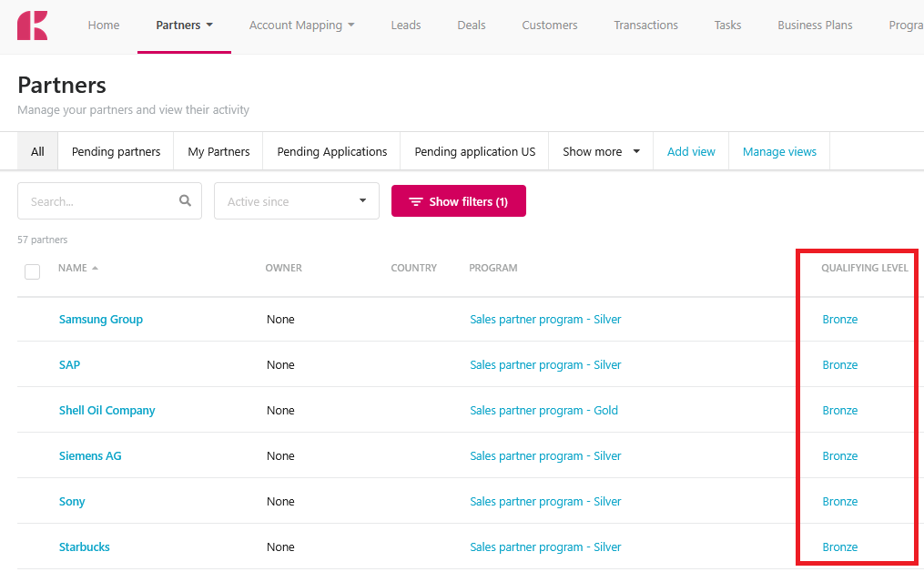Click Bronze level for Siemens AG
Viewport: 924px width, 572px height.
pyautogui.click(x=839, y=455)
